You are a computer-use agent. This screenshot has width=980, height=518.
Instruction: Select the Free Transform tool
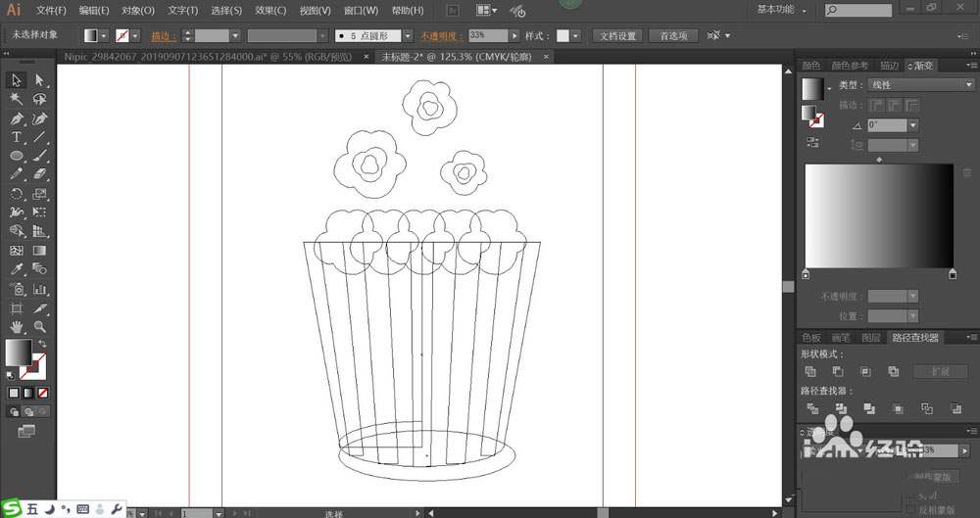click(39, 212)
